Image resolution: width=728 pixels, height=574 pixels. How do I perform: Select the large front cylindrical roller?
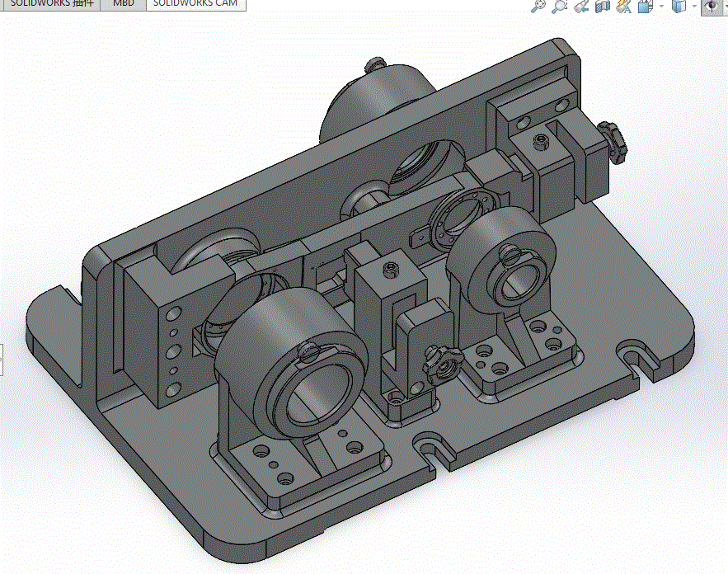pyautogui.click(x=290, y=362)
